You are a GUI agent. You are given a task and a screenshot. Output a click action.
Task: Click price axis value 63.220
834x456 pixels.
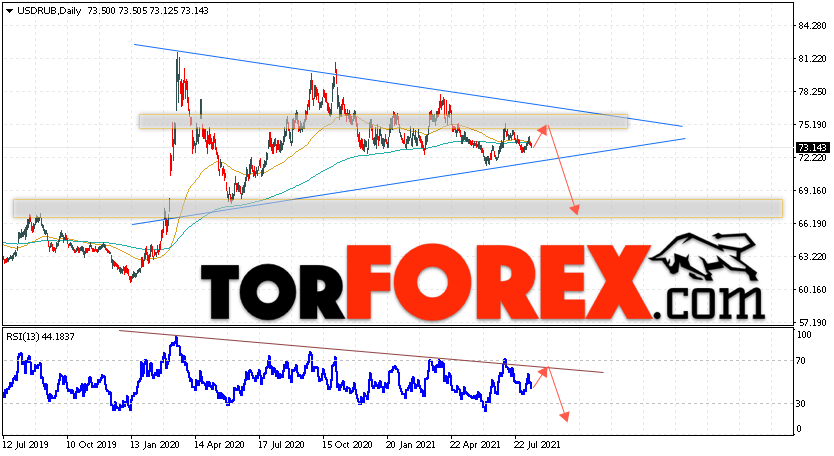pos(812,256)
